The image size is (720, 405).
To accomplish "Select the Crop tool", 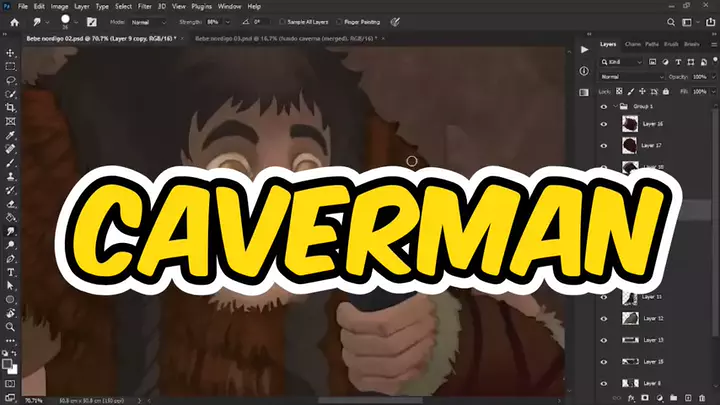I will click(x=10, y=107).
